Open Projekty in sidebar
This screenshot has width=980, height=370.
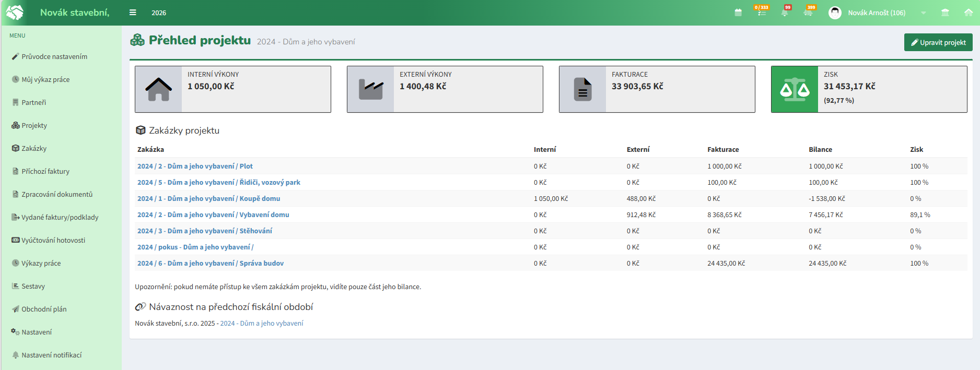[34, 125]
